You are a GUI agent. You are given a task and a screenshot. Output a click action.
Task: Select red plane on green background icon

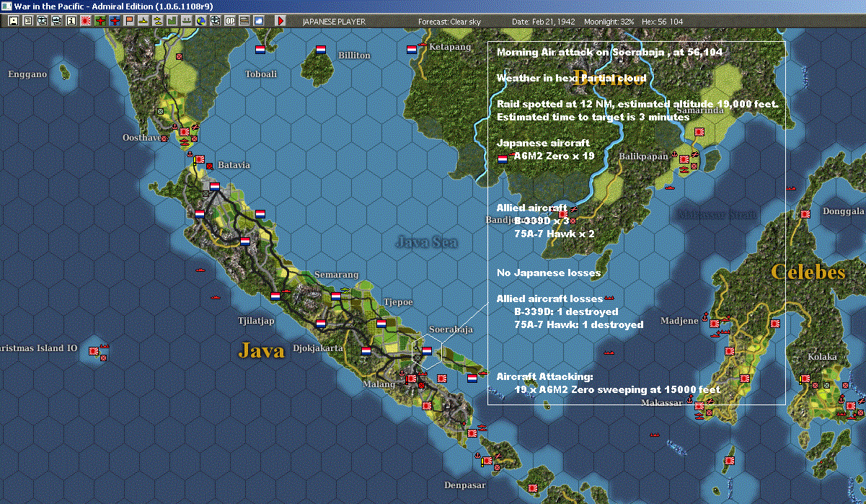click(x=100, y=21)
